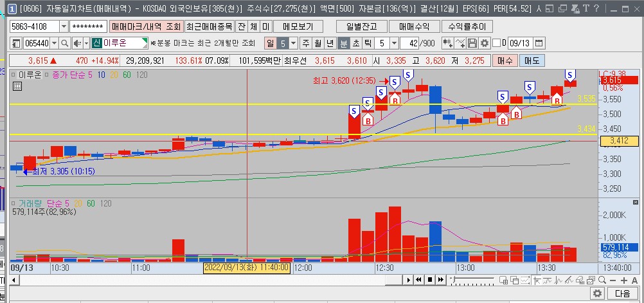644x303 pixels.
Task: Open the 수익률추이 view
Action: tap(467, 27)
